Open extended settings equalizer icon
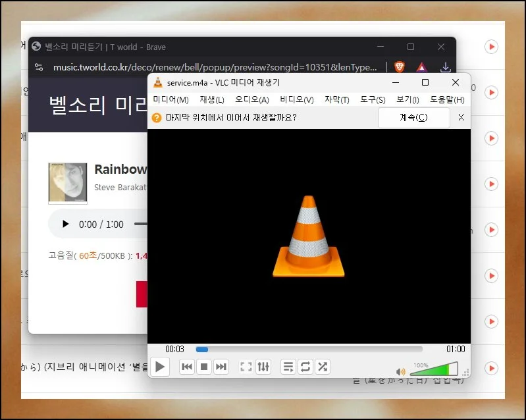This screenshot has height=420, width=526. pyautogui.click(x=263, y=367)
